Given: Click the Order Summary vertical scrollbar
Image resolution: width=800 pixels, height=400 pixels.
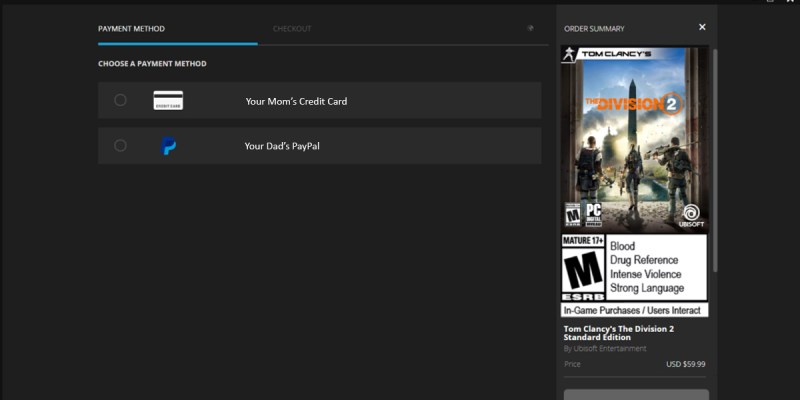Looking at the screenshot, I should [714, 160].
